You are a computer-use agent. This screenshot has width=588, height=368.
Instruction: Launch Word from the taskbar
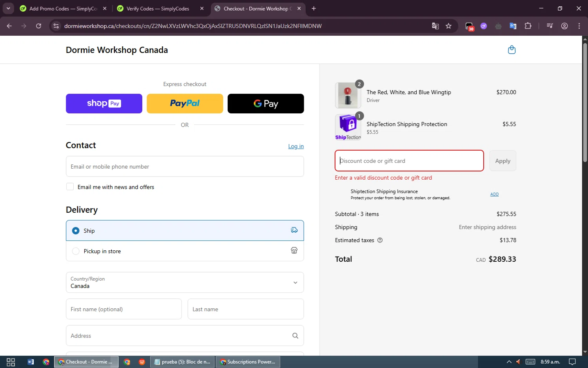(31, 362)
